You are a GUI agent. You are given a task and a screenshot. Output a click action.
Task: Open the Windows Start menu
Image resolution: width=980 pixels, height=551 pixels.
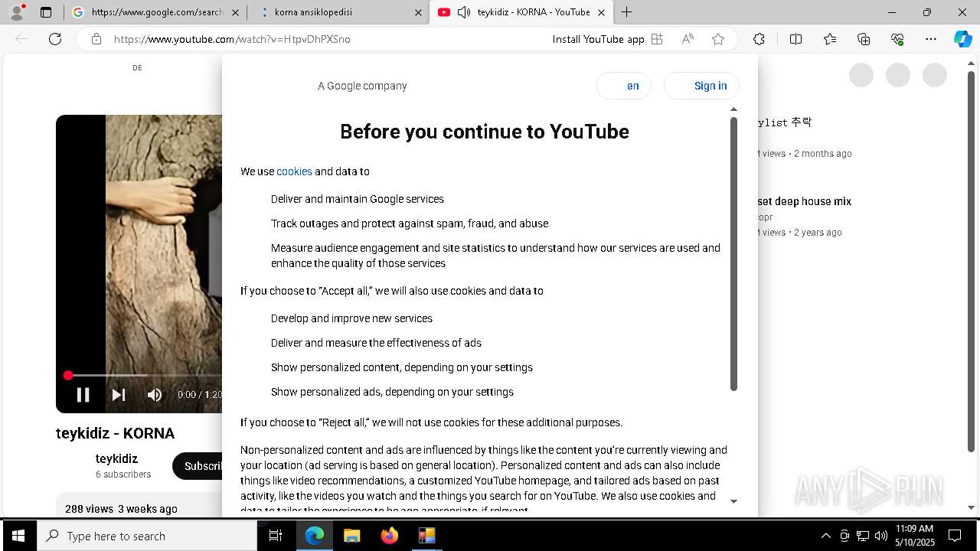pos(18,536)
